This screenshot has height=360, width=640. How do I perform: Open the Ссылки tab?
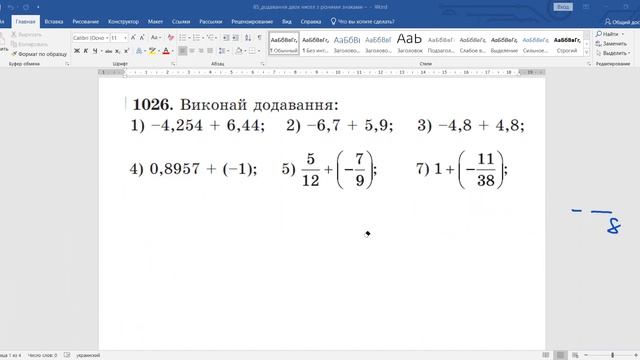coord(181,22)
